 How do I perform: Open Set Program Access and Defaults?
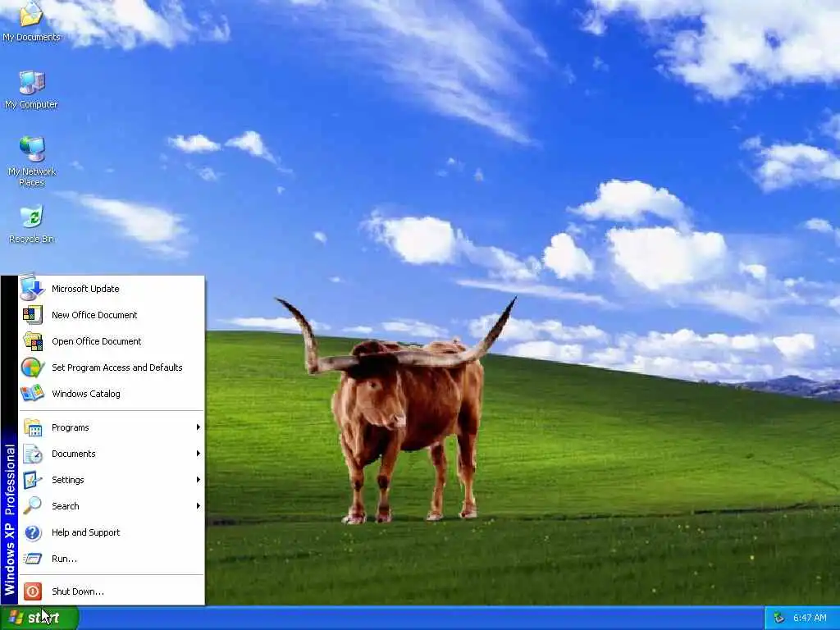coord(112,367)
